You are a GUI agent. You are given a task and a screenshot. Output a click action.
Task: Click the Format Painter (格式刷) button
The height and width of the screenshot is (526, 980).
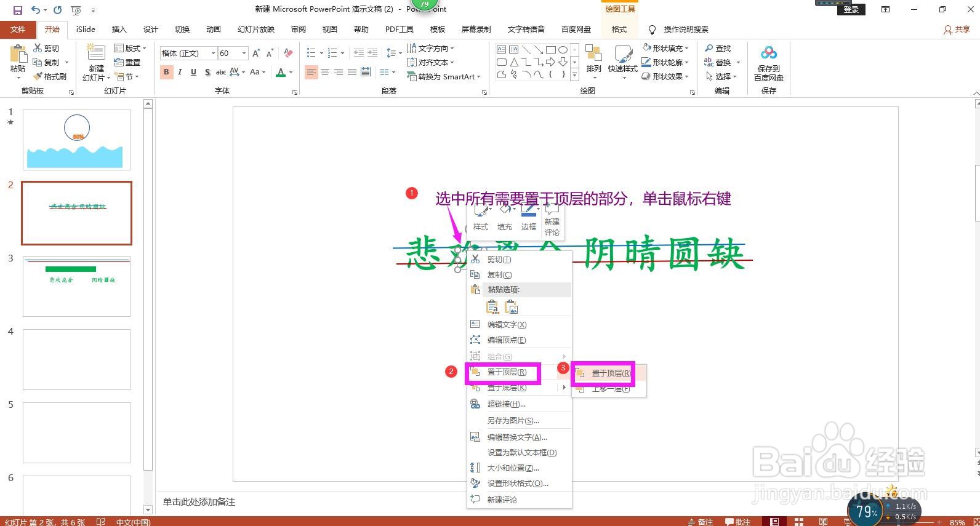50,76
